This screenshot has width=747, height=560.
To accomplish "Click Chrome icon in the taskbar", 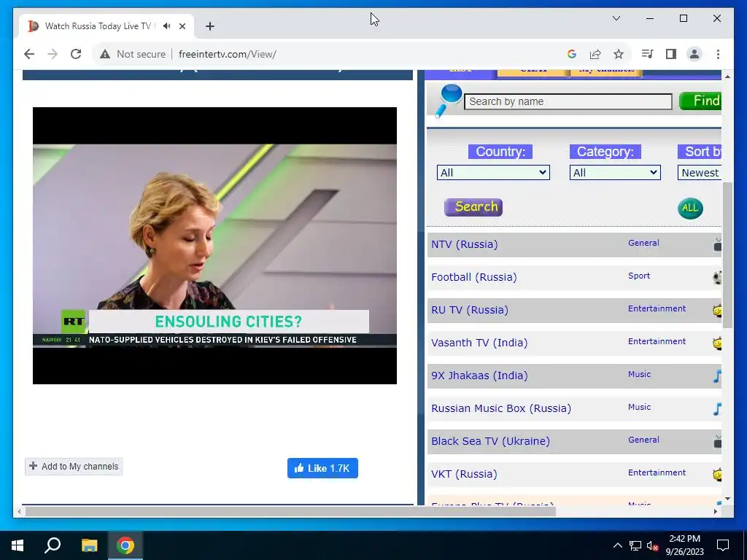I will point(125,545).
